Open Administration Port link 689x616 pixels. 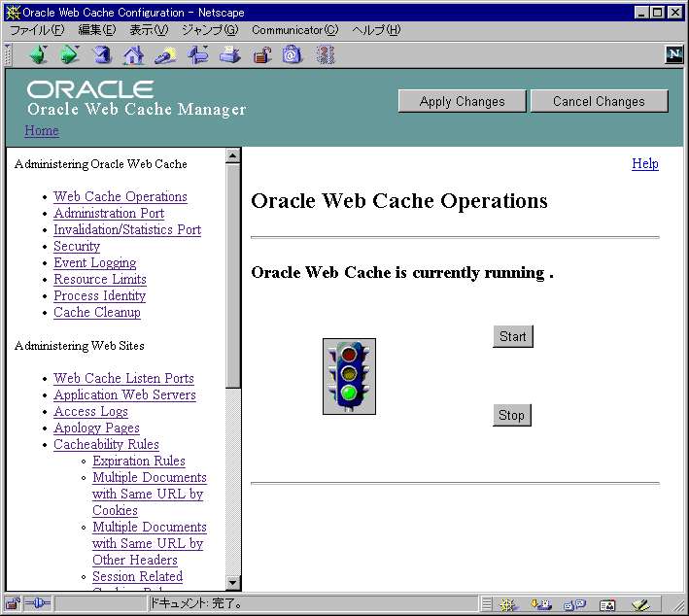109,213
